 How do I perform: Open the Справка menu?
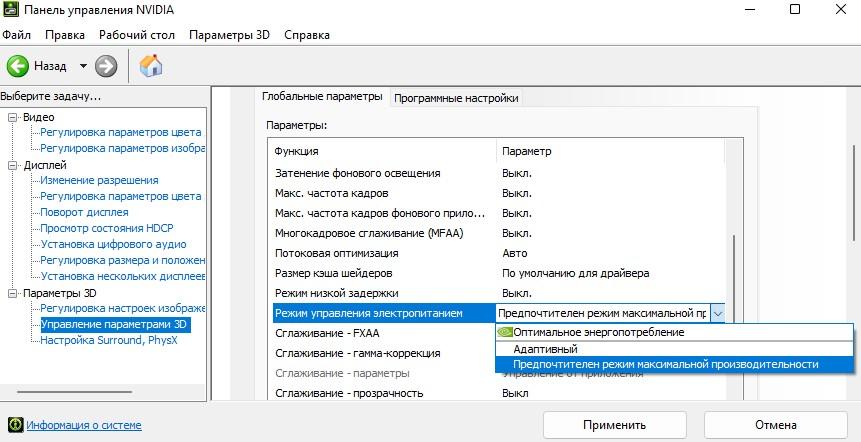(x=307, y=35)
